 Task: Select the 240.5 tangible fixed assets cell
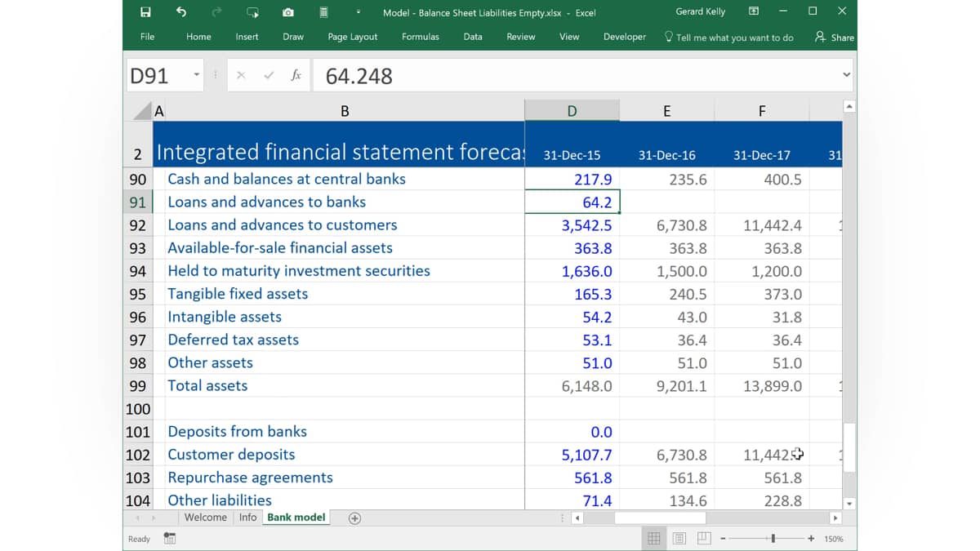point(667,294)
